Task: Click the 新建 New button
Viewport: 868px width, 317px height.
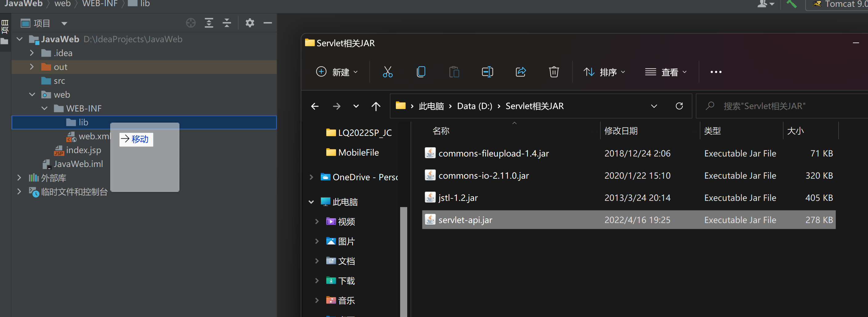Action: 337,72
